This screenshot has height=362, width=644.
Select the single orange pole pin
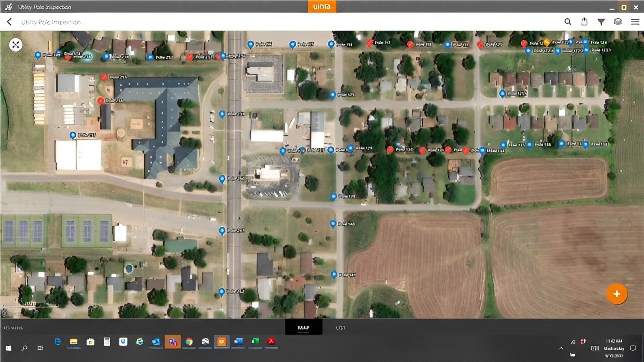coord(547,42)
